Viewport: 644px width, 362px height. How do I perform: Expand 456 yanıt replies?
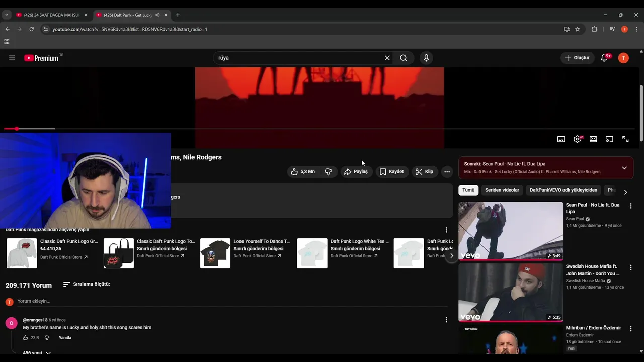37,353
